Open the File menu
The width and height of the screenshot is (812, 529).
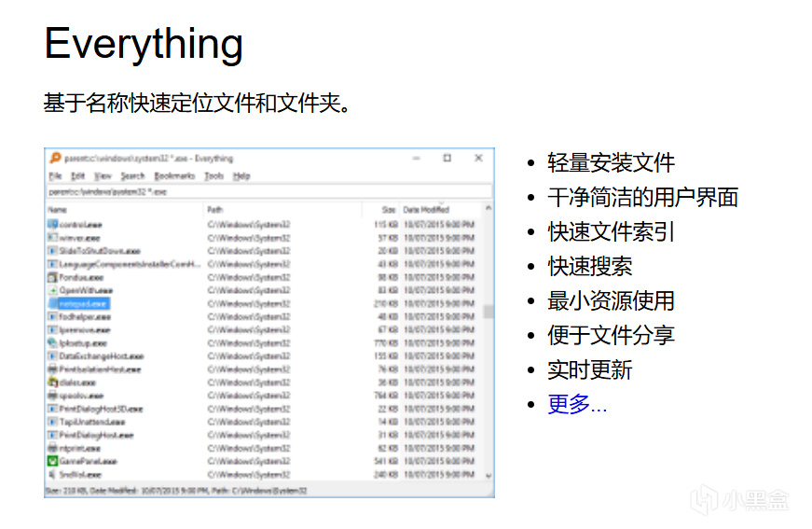tap(55, 176)
